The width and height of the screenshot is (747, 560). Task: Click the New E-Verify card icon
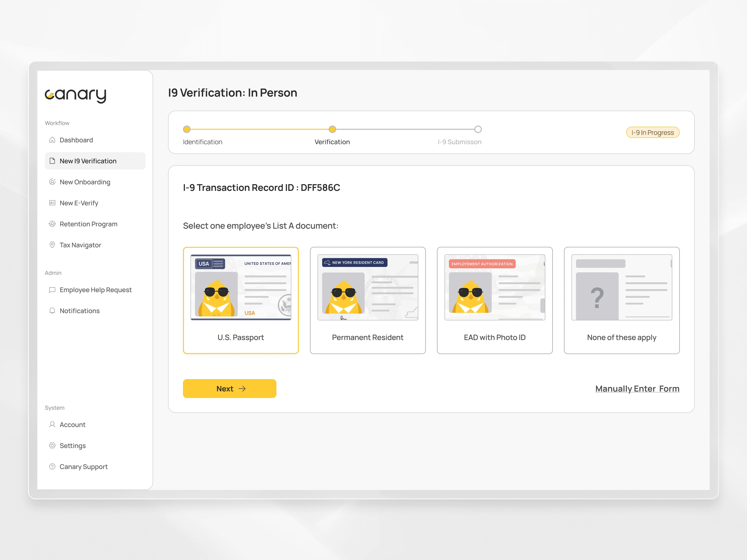52,203
